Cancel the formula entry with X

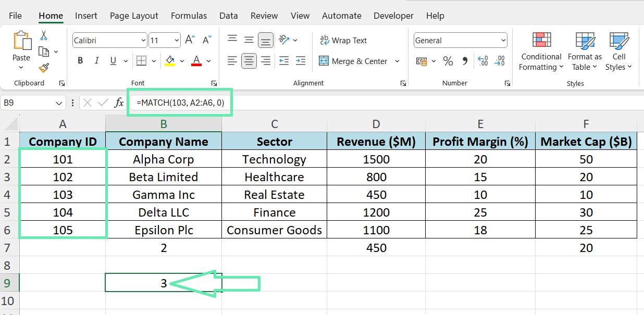point(88,103)
